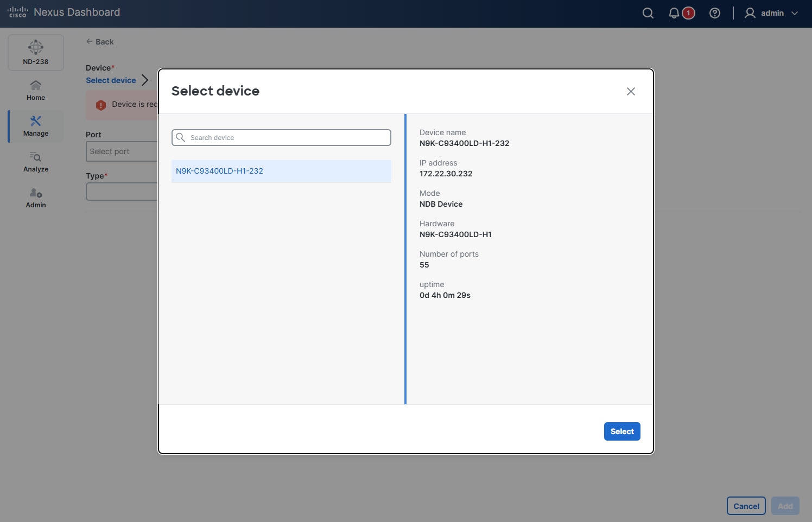Viewport: 812px width, 522px height.
Task: Open the help question mark icon
Action: [x=715, y=12]
